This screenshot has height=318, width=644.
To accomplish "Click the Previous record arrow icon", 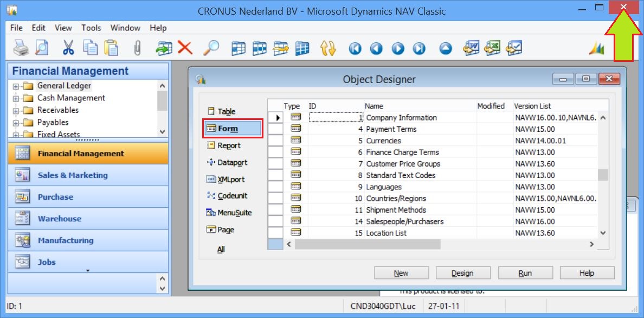I will (x=376, y=48).
